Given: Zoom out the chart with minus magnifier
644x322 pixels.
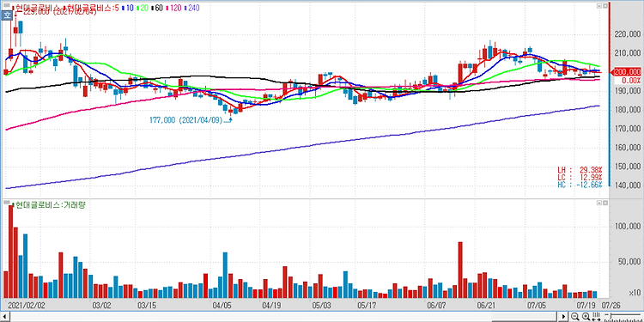Looking at the screenshot, I should tap(575, 316).
